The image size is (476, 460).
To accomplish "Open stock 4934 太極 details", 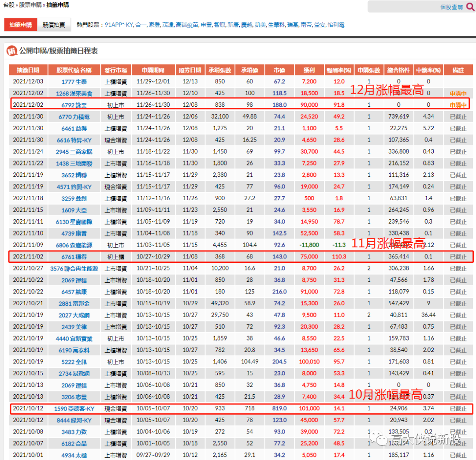I will [74, 455].
